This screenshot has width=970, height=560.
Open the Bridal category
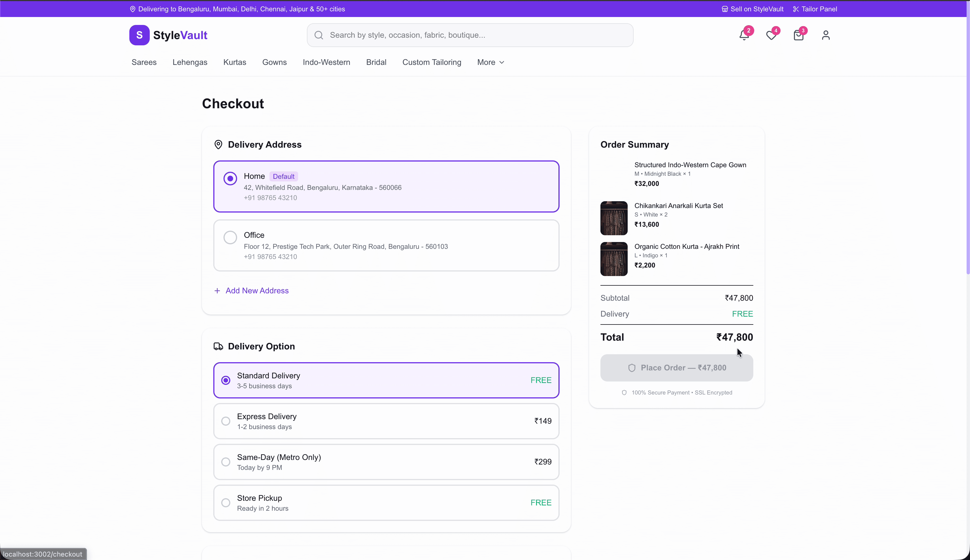point(376,62)
